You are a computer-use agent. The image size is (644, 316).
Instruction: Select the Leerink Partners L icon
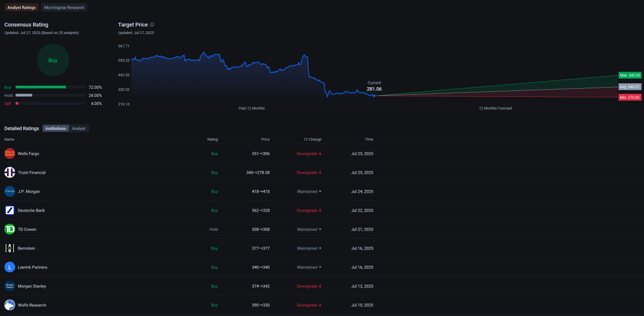(9, 267)
